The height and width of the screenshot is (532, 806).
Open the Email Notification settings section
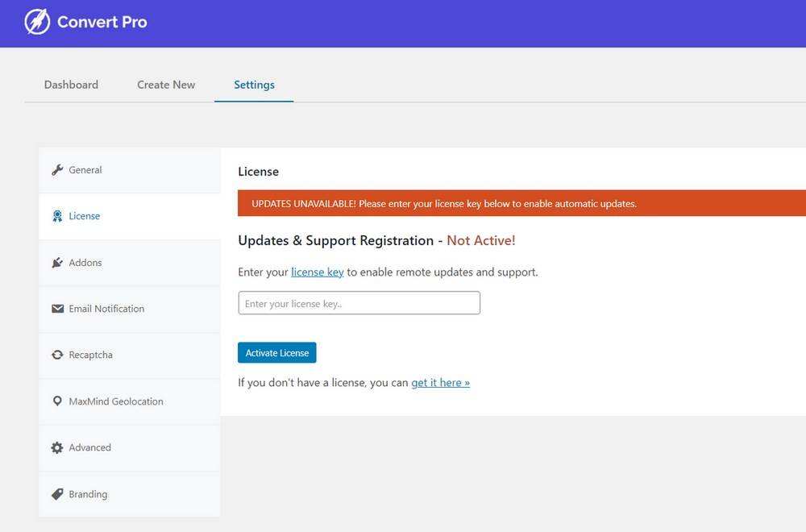(106, 309)
